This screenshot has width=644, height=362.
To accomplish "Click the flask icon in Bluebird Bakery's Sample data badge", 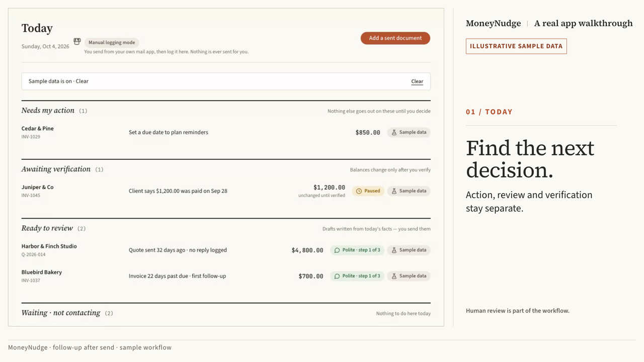I will click(x=394, y=276).
